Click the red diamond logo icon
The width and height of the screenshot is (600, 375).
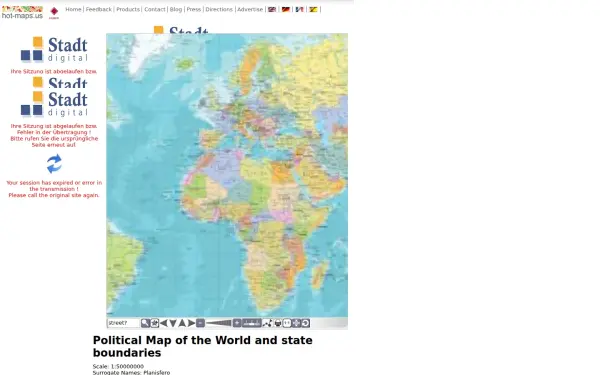(54, 13)
